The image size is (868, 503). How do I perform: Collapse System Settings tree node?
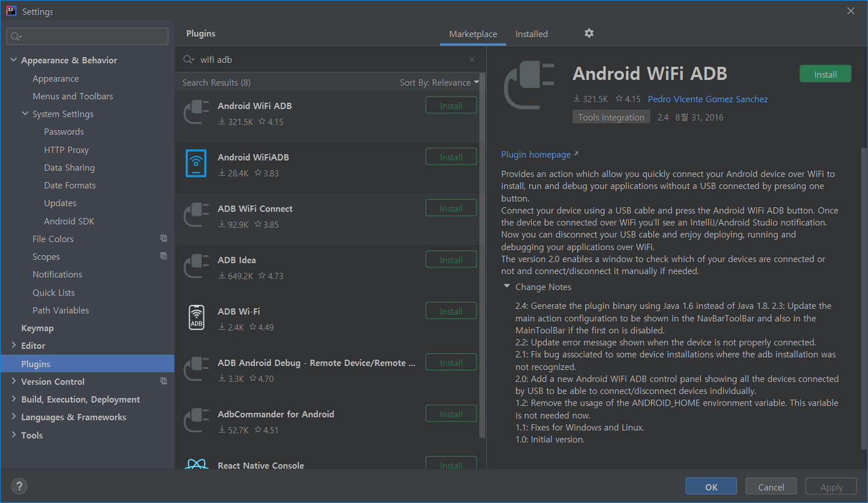(x=25, y=113)
